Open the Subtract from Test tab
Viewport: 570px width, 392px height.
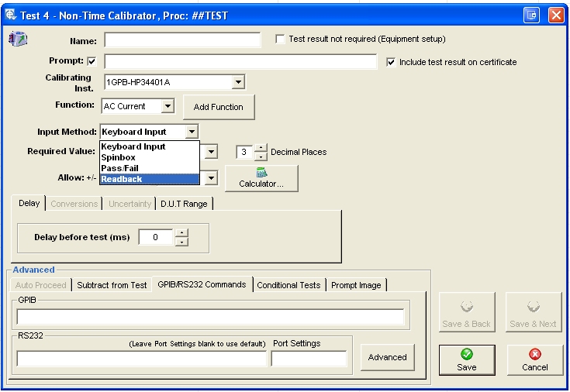pyautogui.click(x=112, y=285)
